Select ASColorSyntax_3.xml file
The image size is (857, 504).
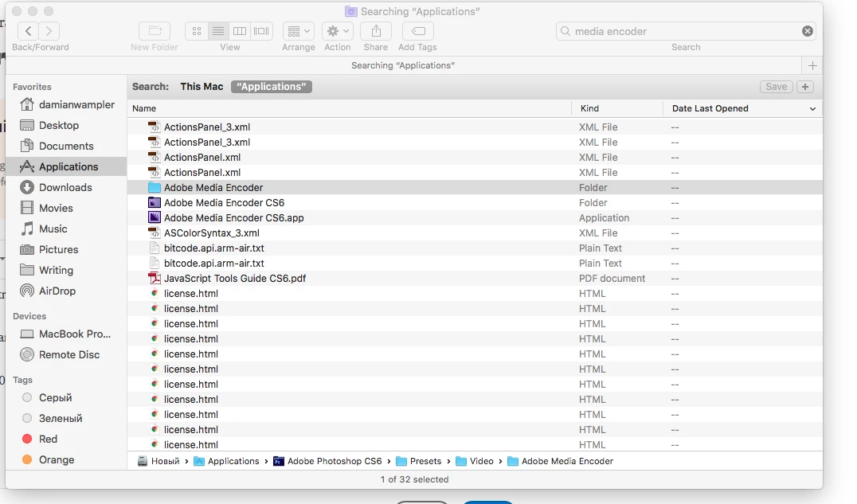pyautogui.click(x=475, y=232)
